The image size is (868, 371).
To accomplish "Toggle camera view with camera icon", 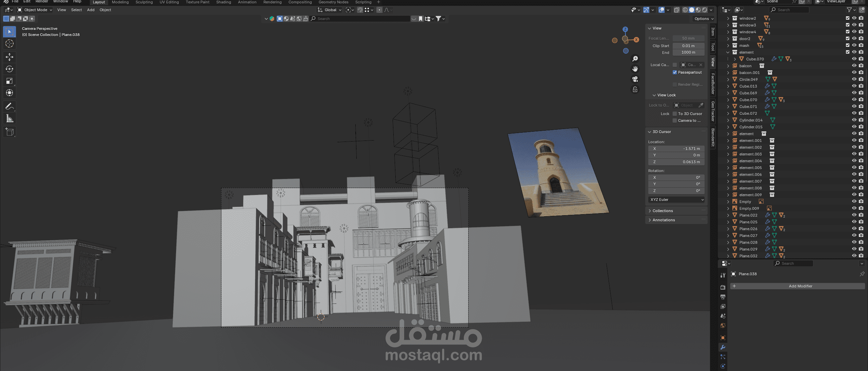I will (635, 79).
